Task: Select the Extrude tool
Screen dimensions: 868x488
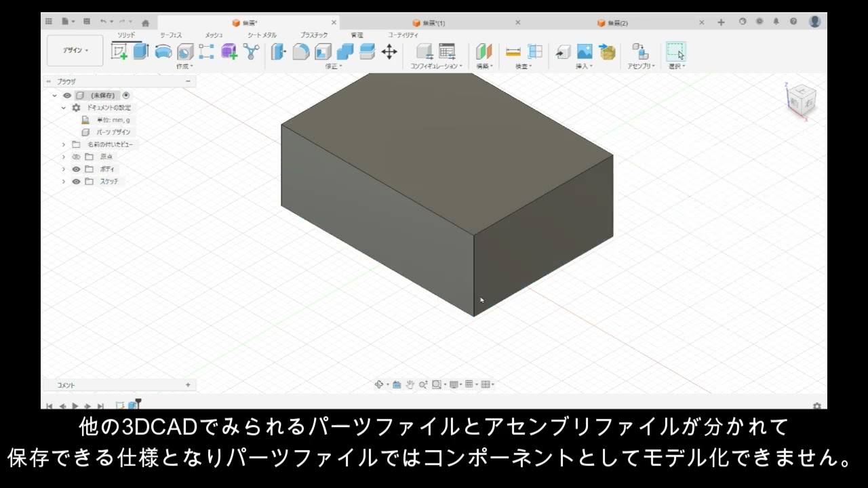Action: point(140,52)
